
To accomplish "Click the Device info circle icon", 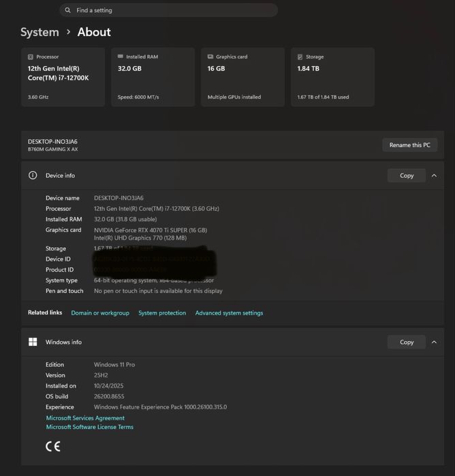I will (33, 175).
